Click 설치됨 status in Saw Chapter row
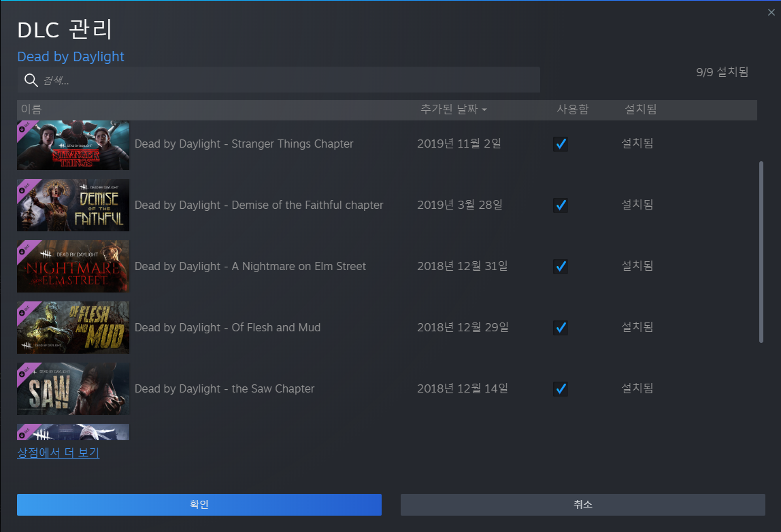The height and width of the screenshot is (532, 781). click(x=637, y=388)
